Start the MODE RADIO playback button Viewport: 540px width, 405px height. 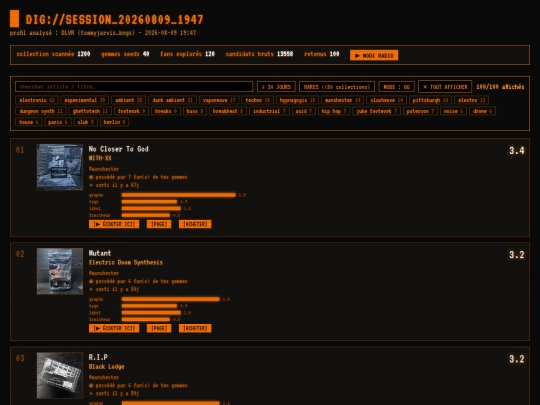[374, 55]
